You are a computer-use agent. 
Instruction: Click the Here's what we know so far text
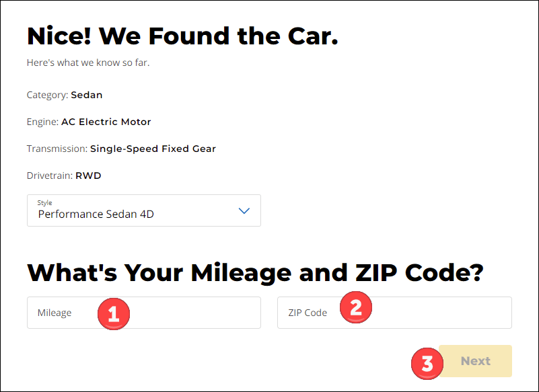(x=88, y=63)
